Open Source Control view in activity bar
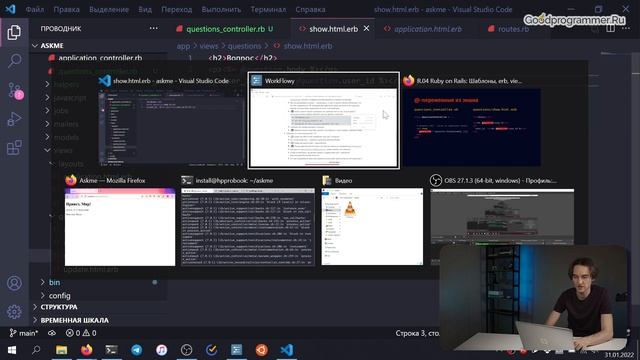 [15, 90]
